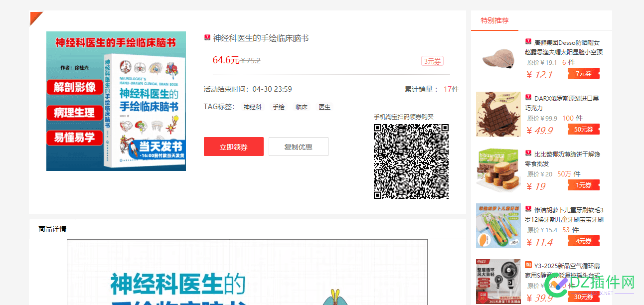Screen dimensions: 644x305
Task: Open the sun hat product thumbnail
Action: click(498, 58)
